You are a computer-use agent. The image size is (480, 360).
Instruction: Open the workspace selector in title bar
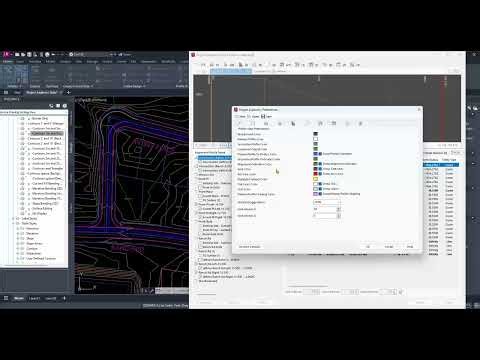click(90, 54)
